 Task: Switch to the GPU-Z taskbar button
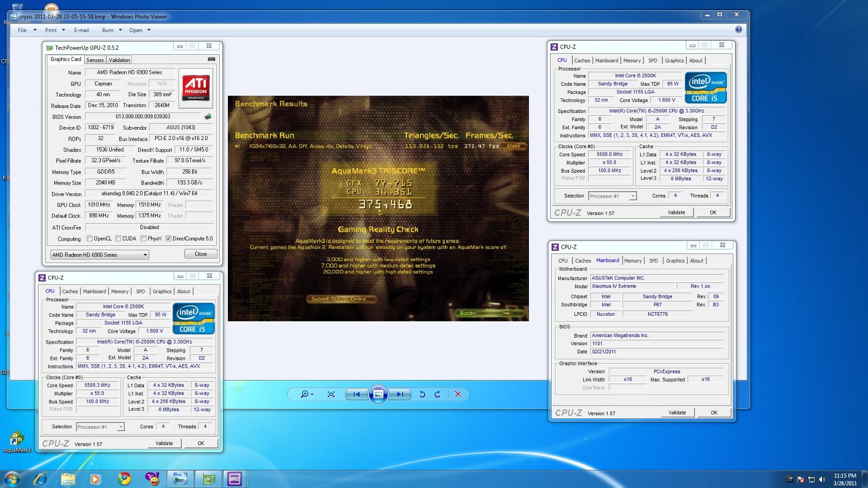(208, 479)
